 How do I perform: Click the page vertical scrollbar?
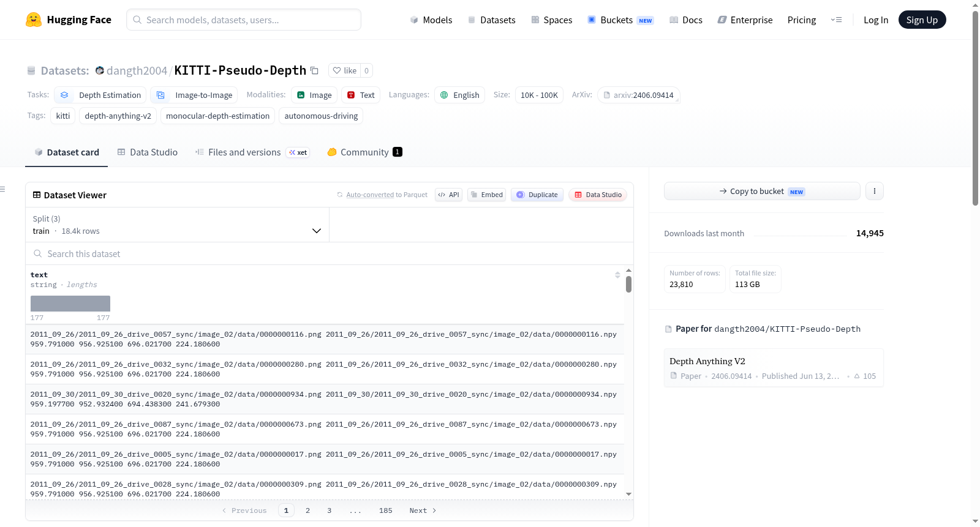click(976, 107)
